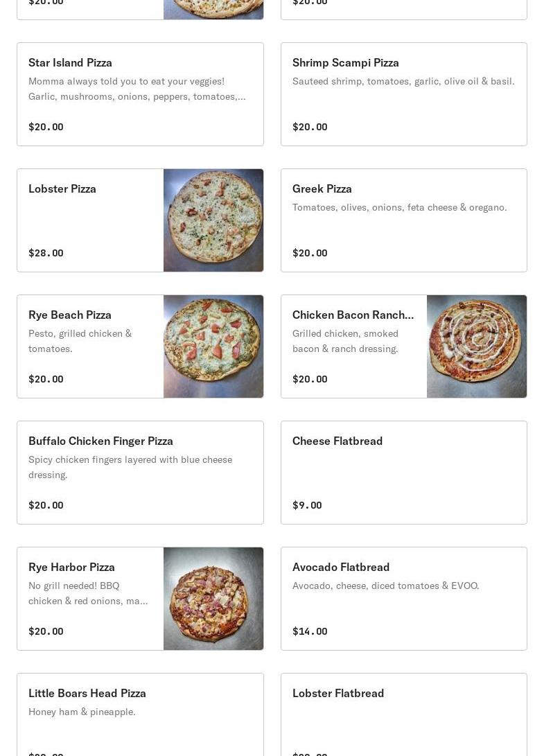Click the $9.00 Cheese Flatbread price

(x=307, y=505)
